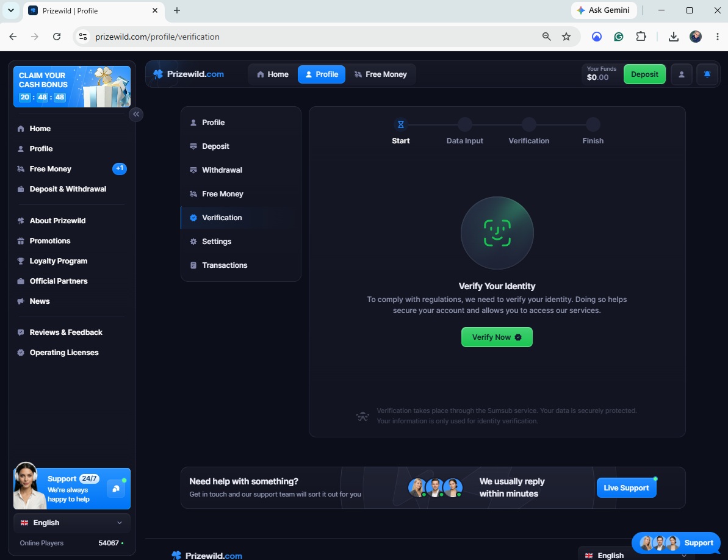Image resolution: width=728 pixels, height=560 pixels.
Task: Open a new browser tab with plus
Action: pos(177,10)
